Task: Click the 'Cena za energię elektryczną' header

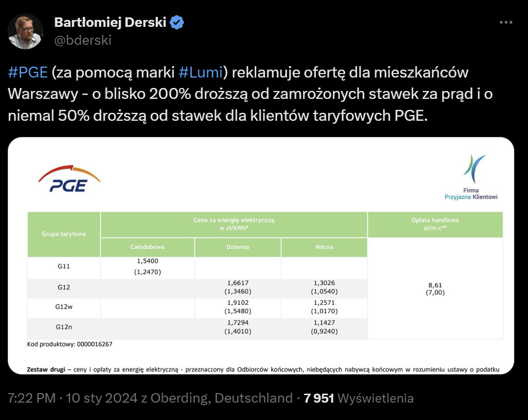Action: click(234, 224)
